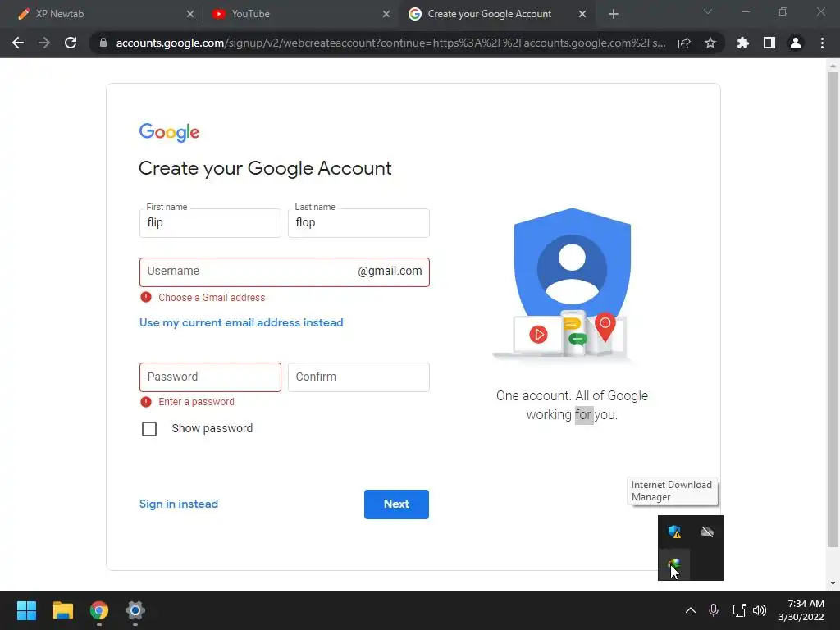Image resolution: width=840 pixels, height=630 pixels.
Task: Close the Create your Google Account tab
Action: coord(582,14)
